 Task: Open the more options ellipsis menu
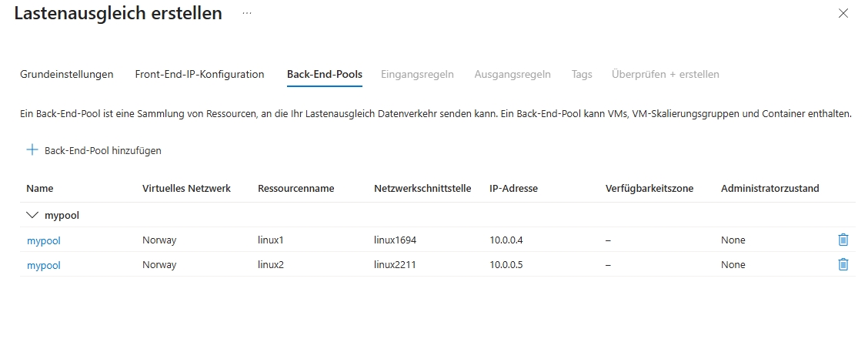(247, 14)
